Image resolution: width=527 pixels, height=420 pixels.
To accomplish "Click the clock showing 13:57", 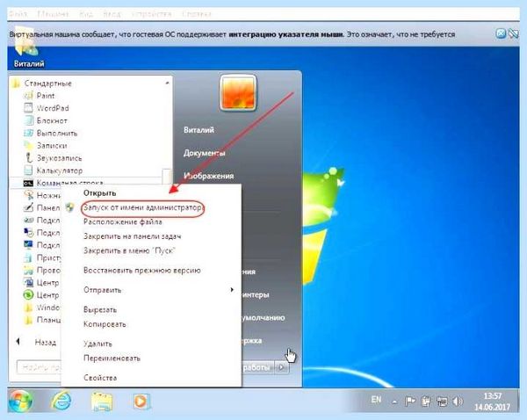I will point(493,396).
